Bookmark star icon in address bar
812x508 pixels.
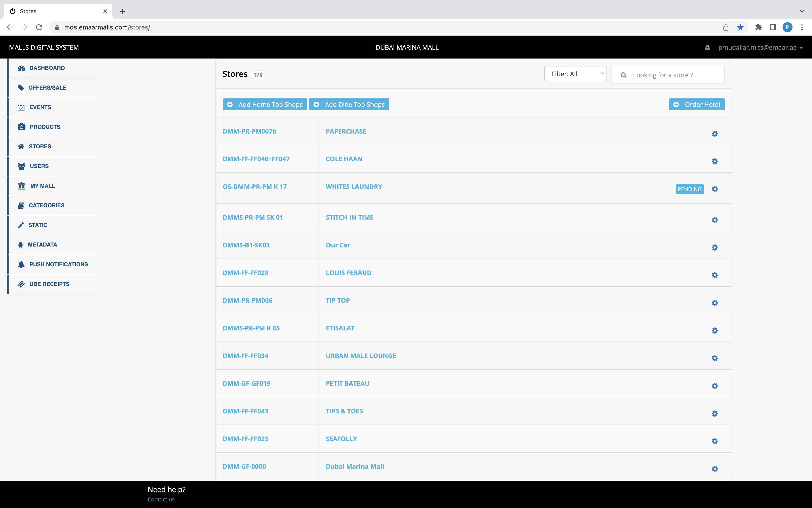click(740, 27)
